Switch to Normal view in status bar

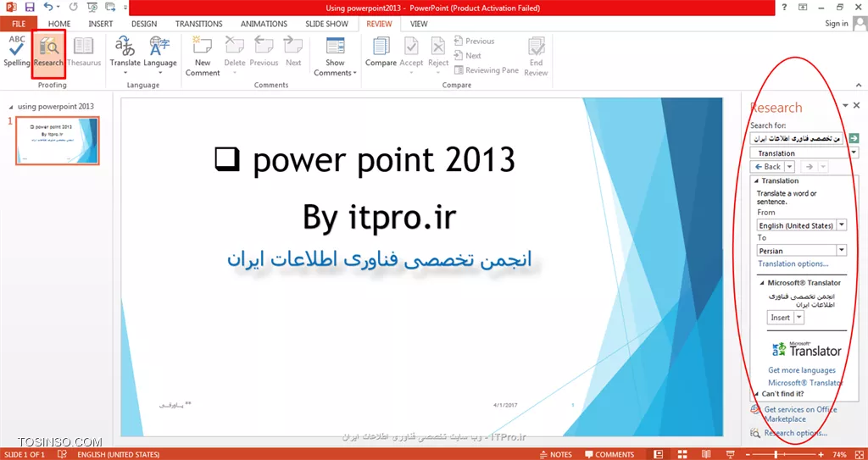658,454
